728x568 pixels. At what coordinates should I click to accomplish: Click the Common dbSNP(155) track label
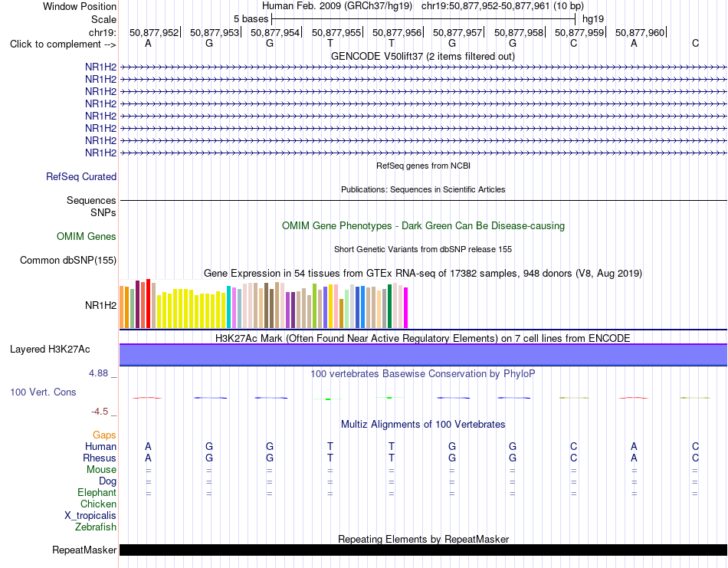[67, 260]
